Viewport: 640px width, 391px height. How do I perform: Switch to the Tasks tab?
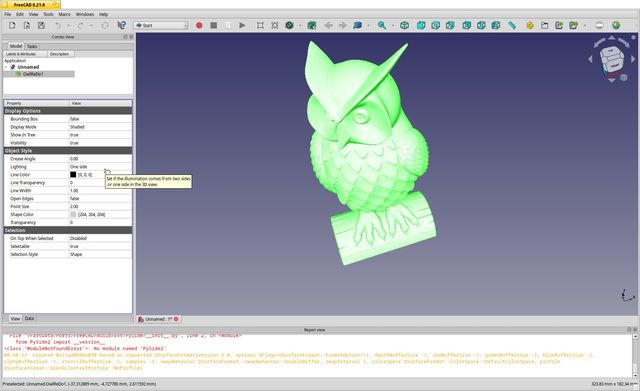pyautogui.click(x=32, y=47)
